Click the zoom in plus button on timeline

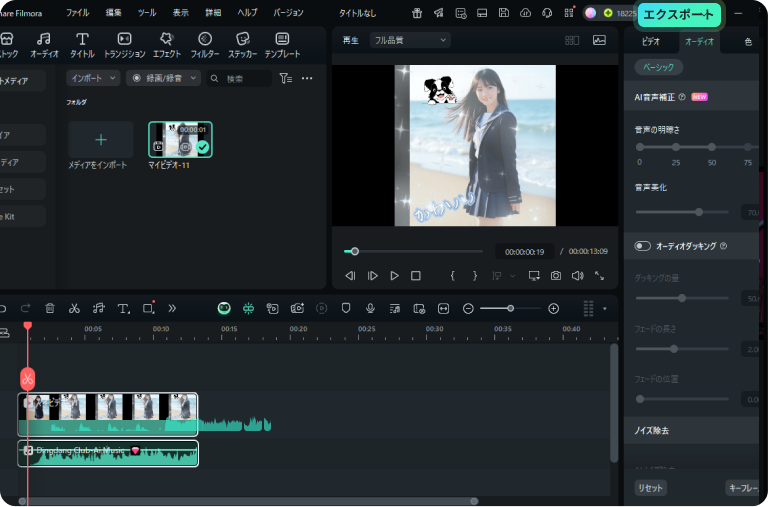[x=553, y=309]
